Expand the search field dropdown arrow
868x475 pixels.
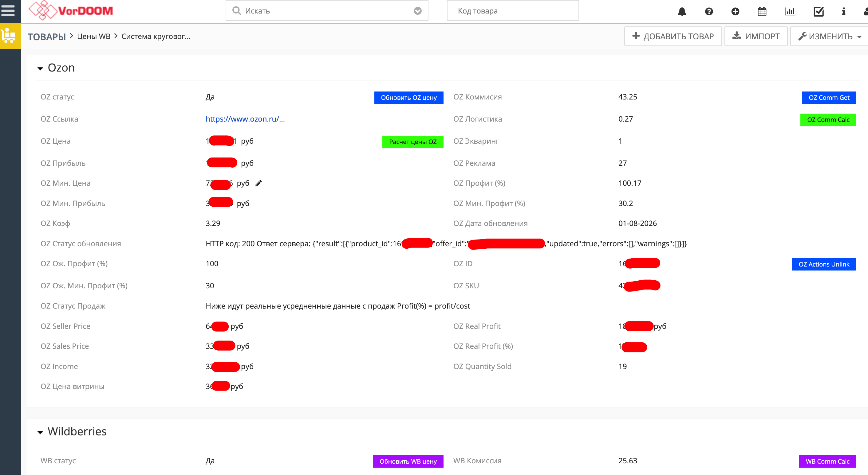point(417,11)
